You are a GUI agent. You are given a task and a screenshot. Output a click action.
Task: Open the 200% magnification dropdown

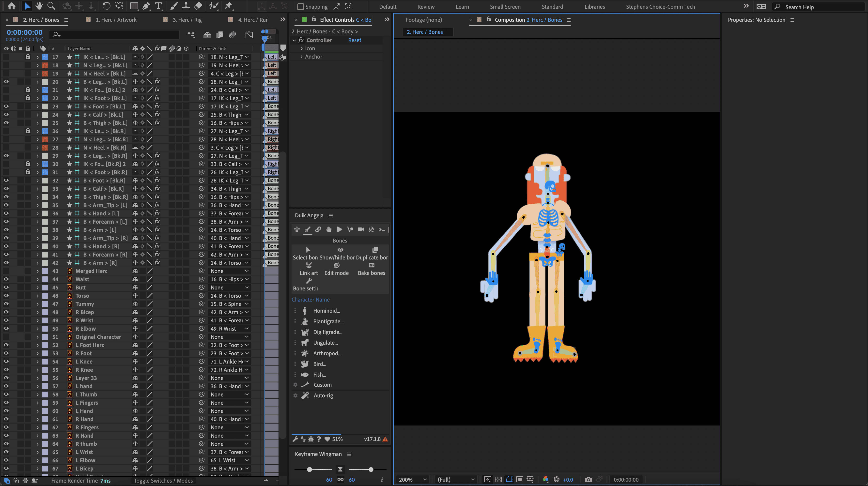click(413, 480)
